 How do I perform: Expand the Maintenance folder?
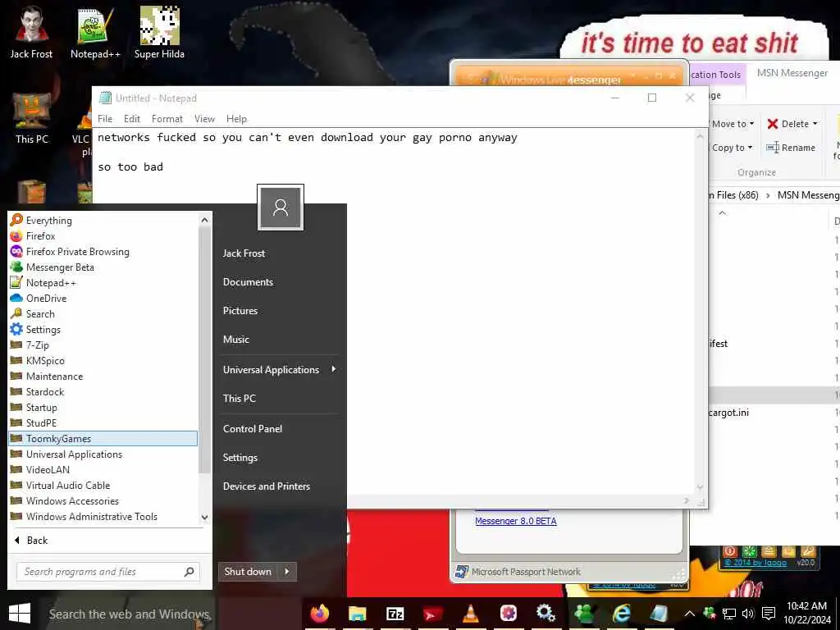click(x=103, y=376)
